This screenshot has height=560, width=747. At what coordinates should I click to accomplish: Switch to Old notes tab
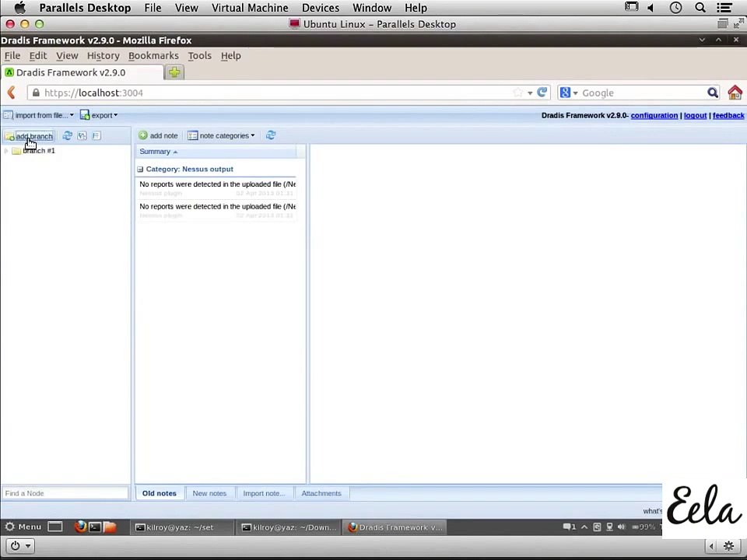click(159, 493)
